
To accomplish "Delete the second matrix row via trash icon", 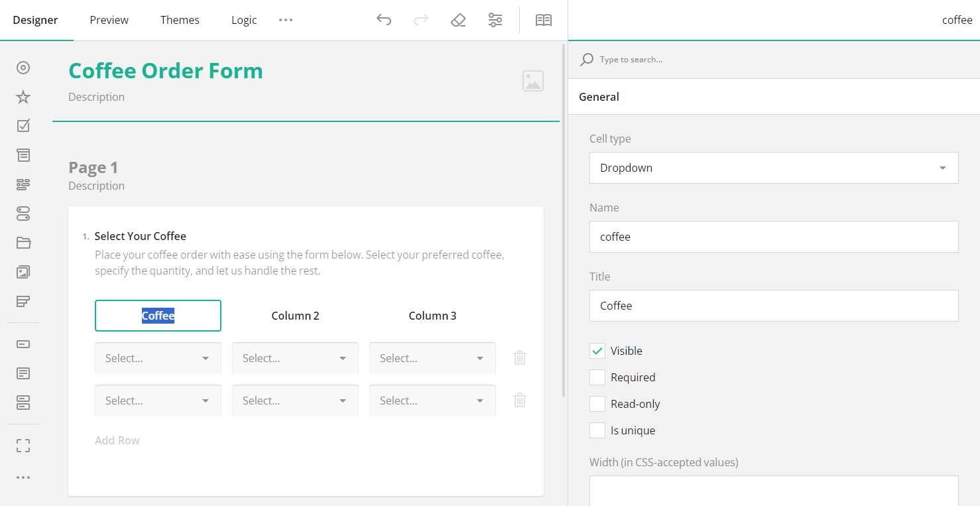I will 519,400.
